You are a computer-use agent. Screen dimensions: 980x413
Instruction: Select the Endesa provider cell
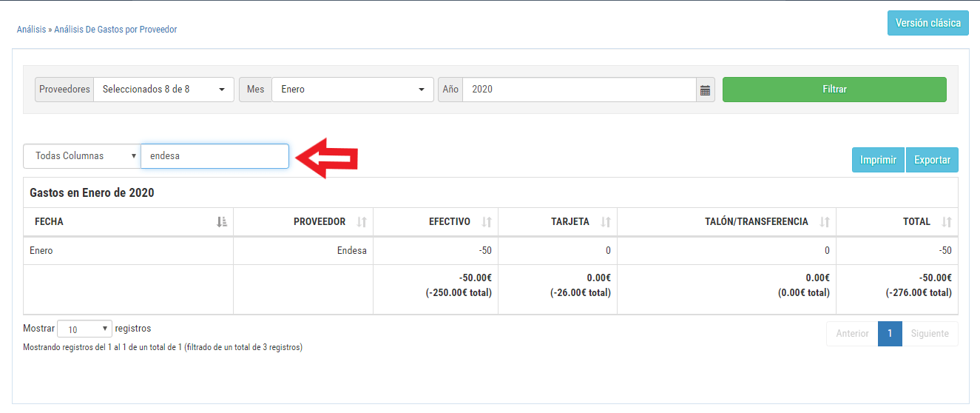pyautogui.click(x=303, y=251)
